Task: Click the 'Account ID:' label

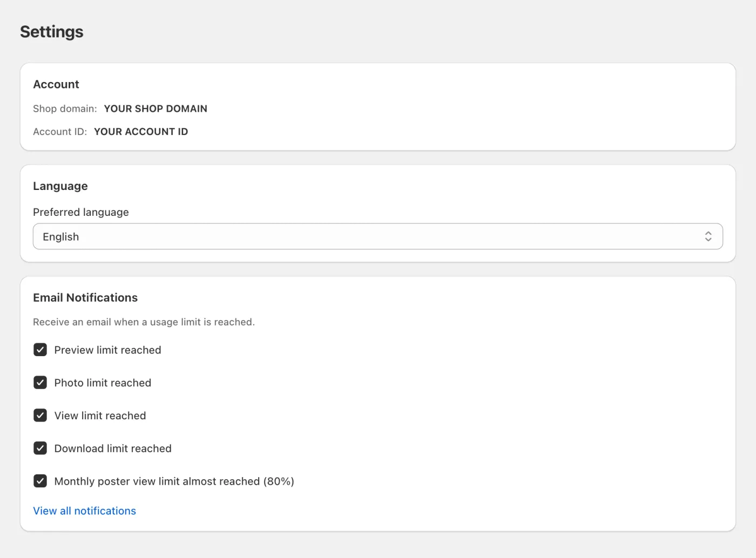Action: 60,132
